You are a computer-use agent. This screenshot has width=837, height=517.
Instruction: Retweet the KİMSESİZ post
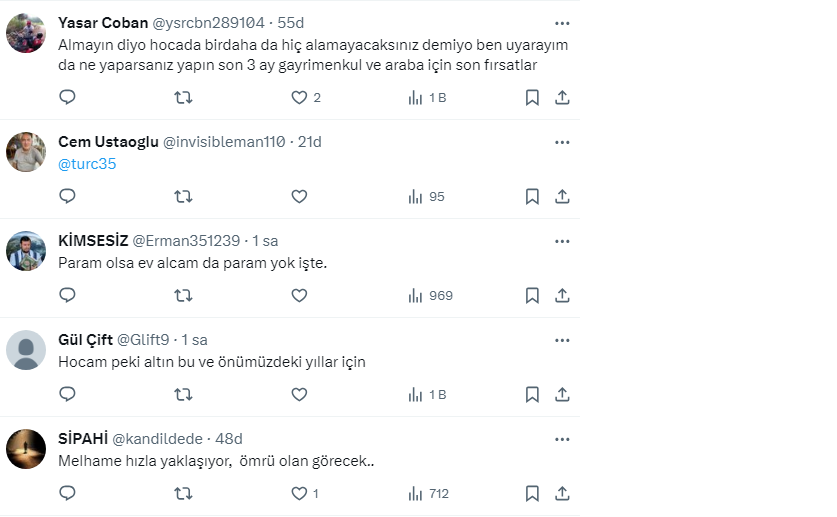click(x=183, y=296)
